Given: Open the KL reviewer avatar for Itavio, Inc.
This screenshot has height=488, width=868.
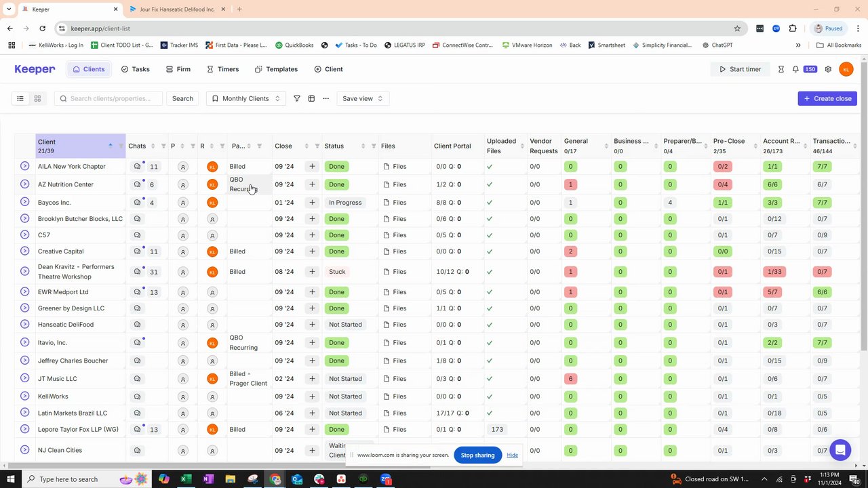Looking at the screenshot, I should tap(212, 343).
